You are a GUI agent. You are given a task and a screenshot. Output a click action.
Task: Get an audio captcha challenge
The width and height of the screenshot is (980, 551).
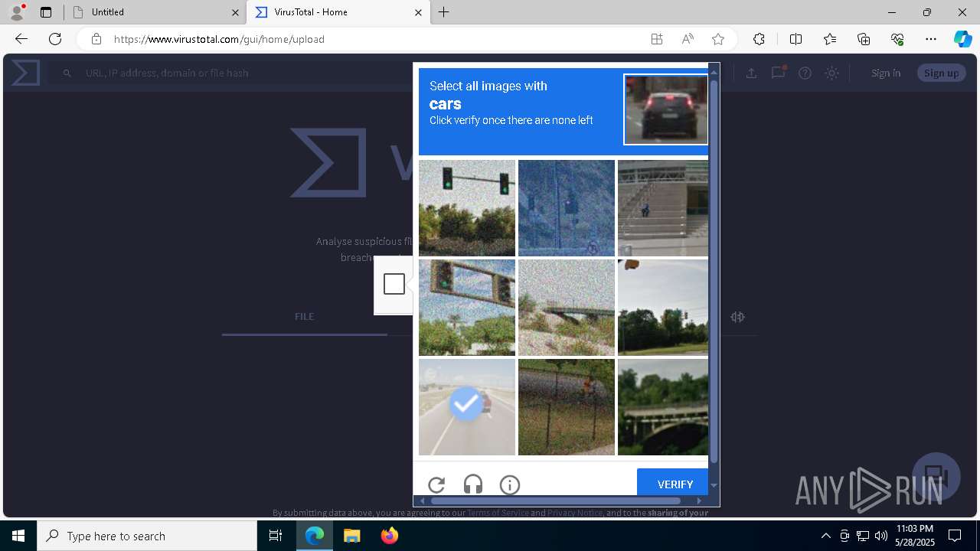tap(473, 484)
